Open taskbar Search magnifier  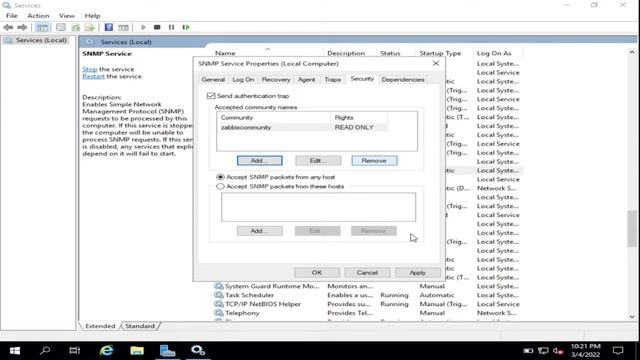coord(45,351)
